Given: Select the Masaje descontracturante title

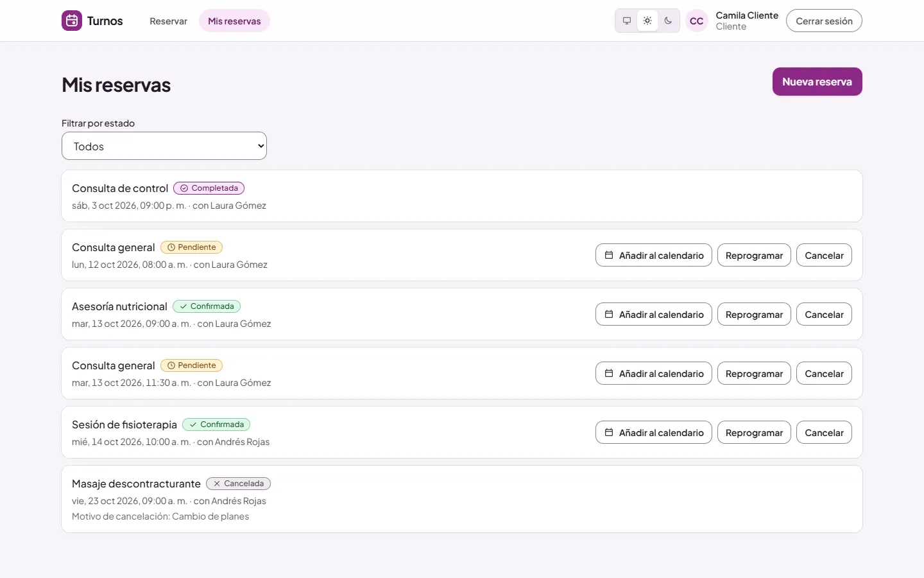Looking at the screenshot, I should 136,484.
